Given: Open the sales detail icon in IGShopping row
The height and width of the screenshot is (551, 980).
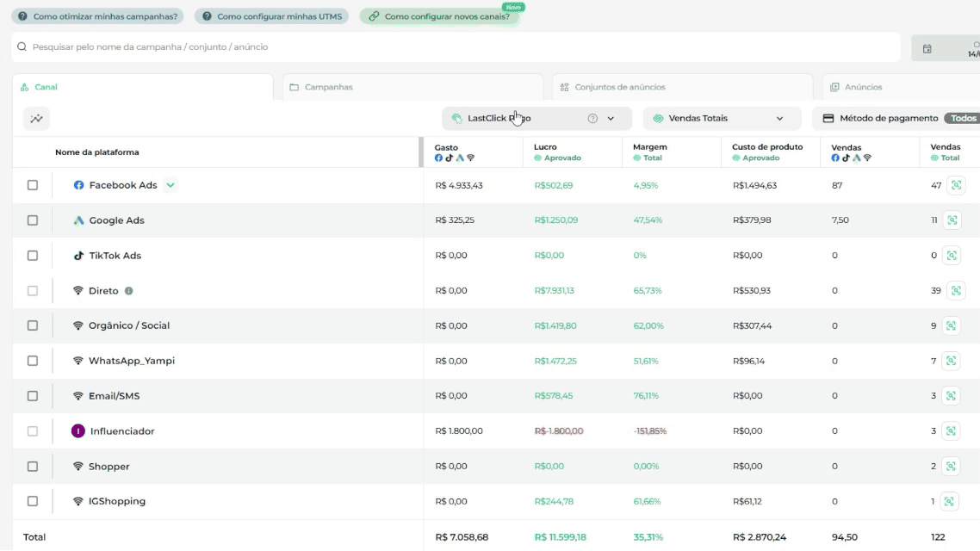Looking at the screenshot, I should pos(949,501).
